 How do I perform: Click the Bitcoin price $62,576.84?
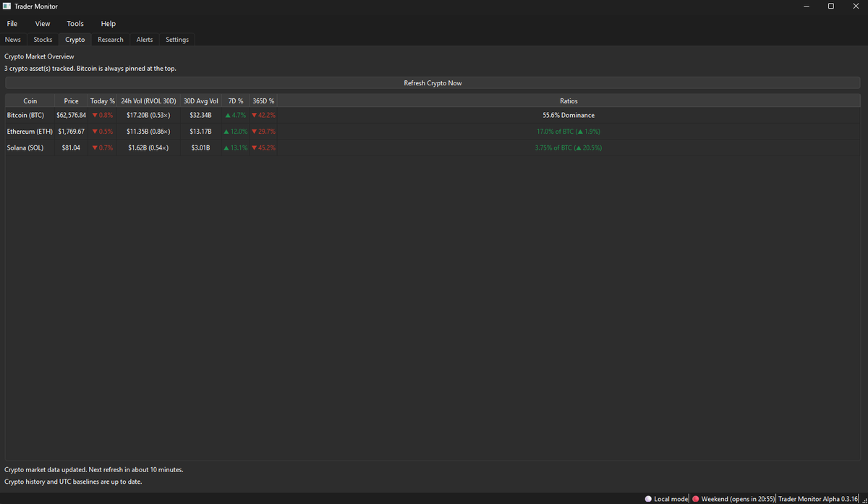71,115
